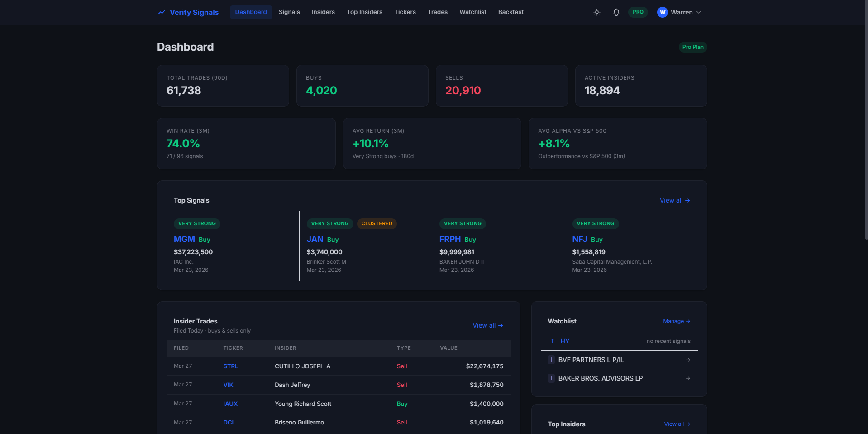
Task: Click Warren's avatar circle
Action: 662,12
